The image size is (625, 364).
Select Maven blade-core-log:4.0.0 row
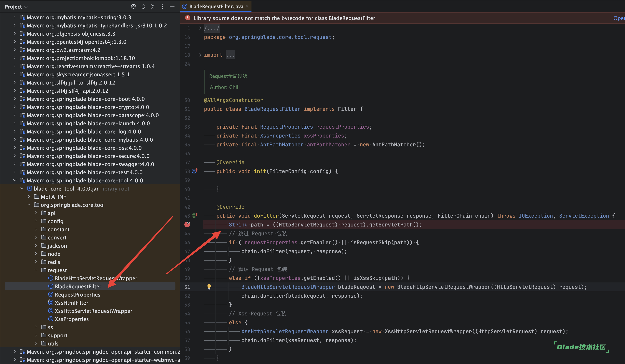(90, 132)
